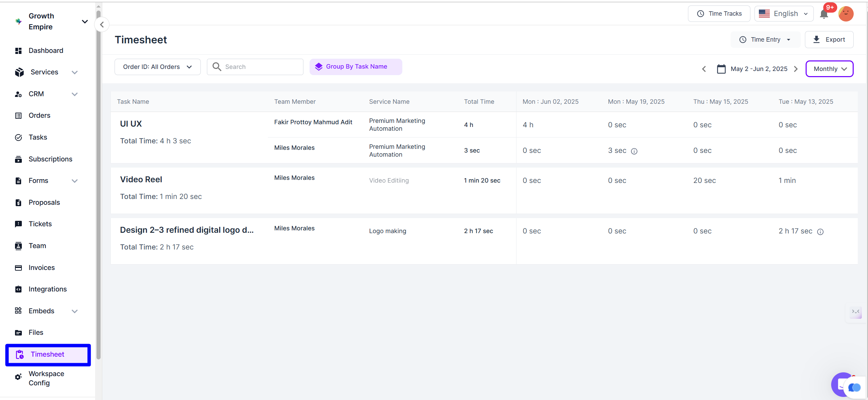
Task: Toggle Group By Task Name
Action: tap(356, 67)
